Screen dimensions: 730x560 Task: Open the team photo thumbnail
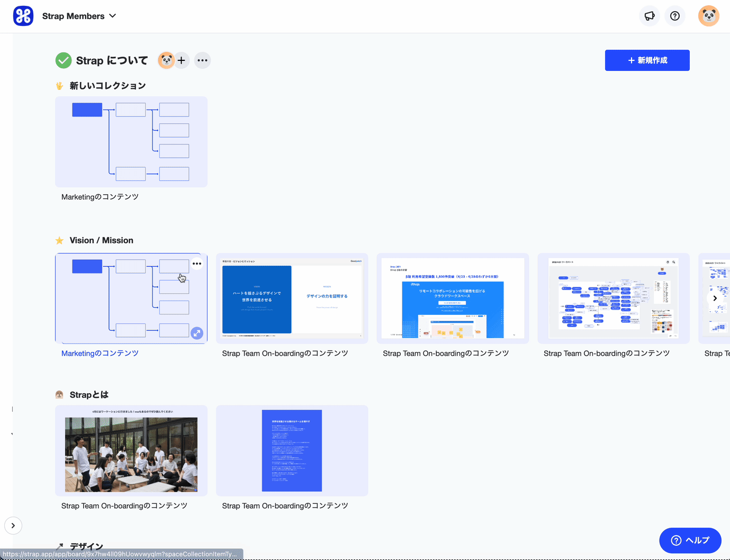(131, 451)
